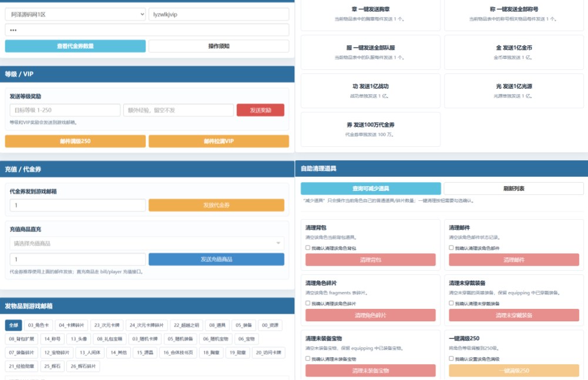The width and height of the screenshot is (588, 380).
Task: Click the 发送100万代金券 card
Action: coord(371,129)
